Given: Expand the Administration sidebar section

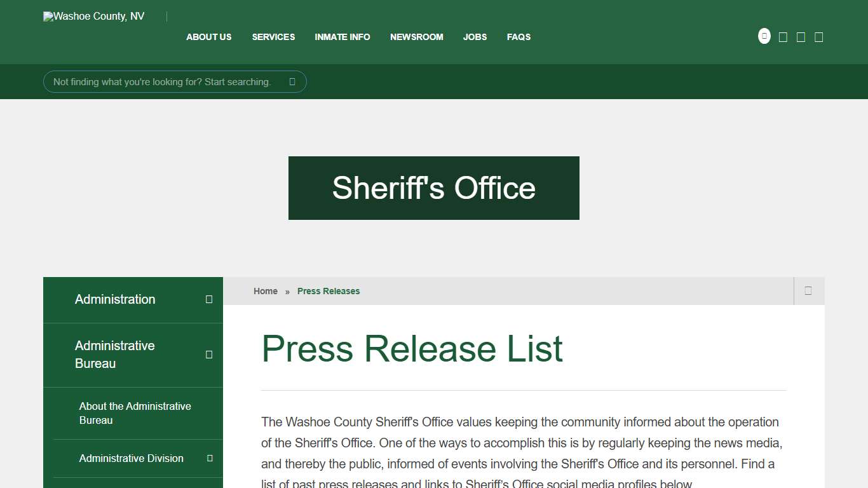Looking at the screenshot, I should tap(209, 299).
